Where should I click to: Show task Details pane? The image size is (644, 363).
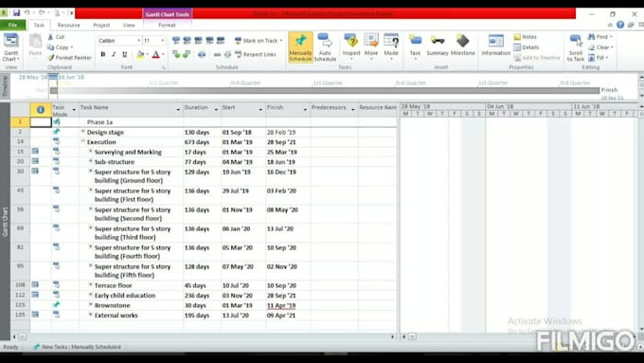pyautogui.click(x=527, y=47)
